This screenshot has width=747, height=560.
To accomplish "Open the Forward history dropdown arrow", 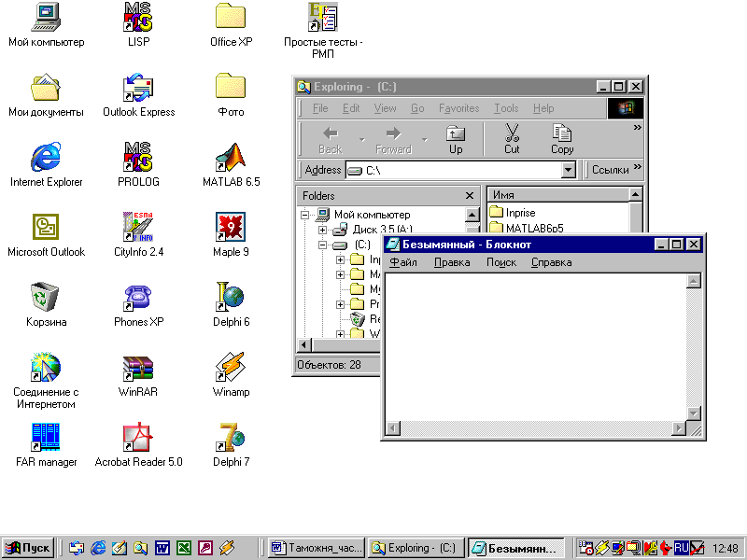I will point(425,140).
